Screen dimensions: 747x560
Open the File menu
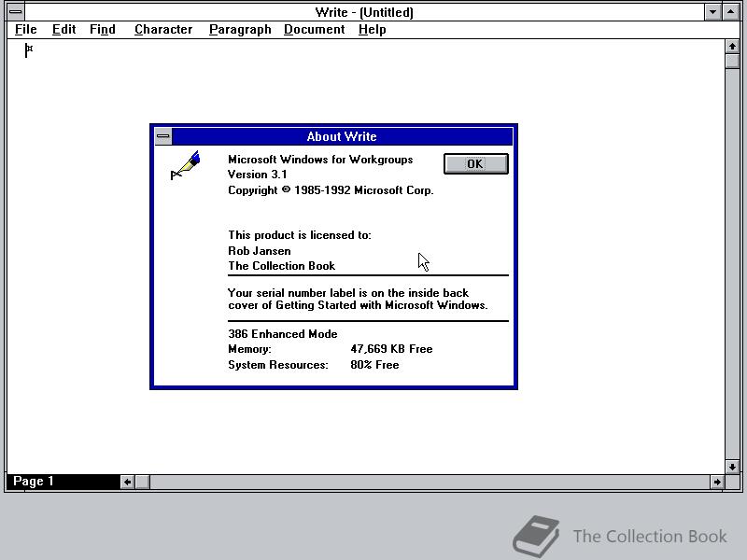click(26, 30)
